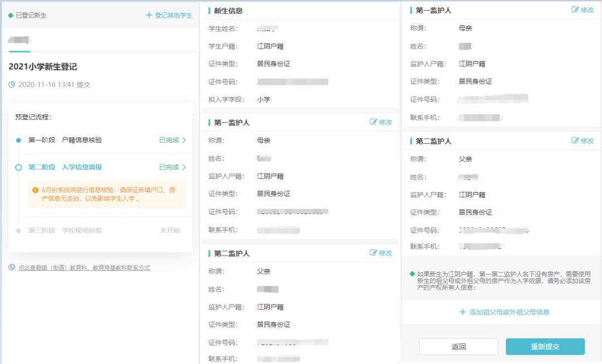Click 修改 text for right 第一监护人
602x364 pixels.
click(587, 10)
